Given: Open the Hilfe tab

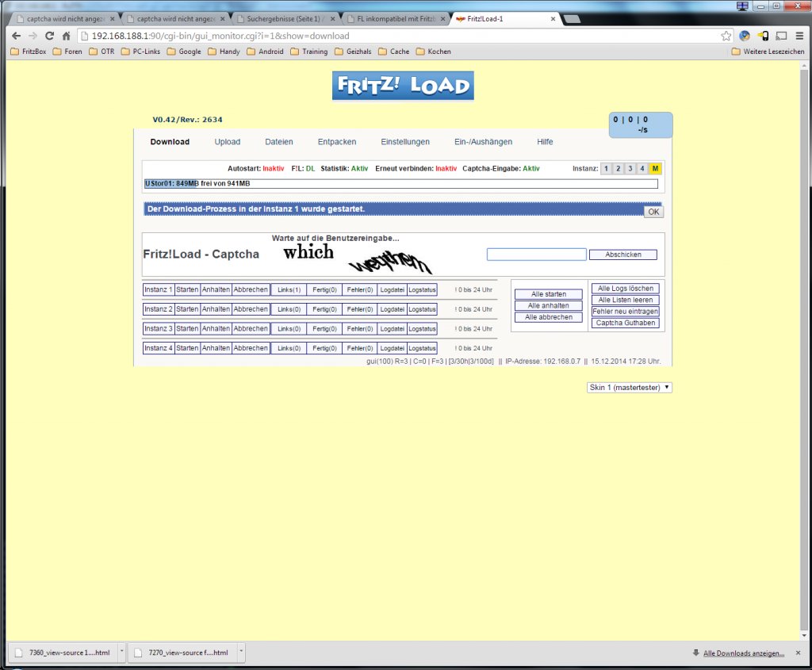Looking at the screenshot, I should coord(545,142).
